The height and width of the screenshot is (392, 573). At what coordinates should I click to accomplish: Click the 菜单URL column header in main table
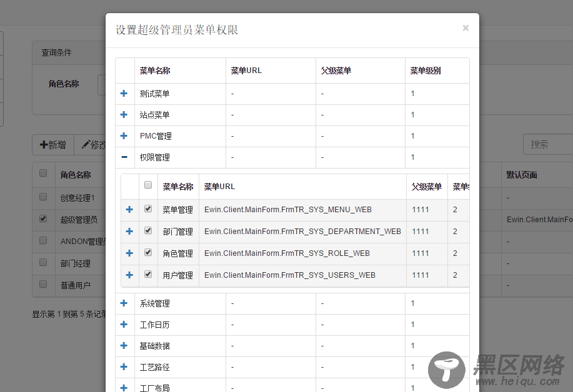tap(271, 71)
